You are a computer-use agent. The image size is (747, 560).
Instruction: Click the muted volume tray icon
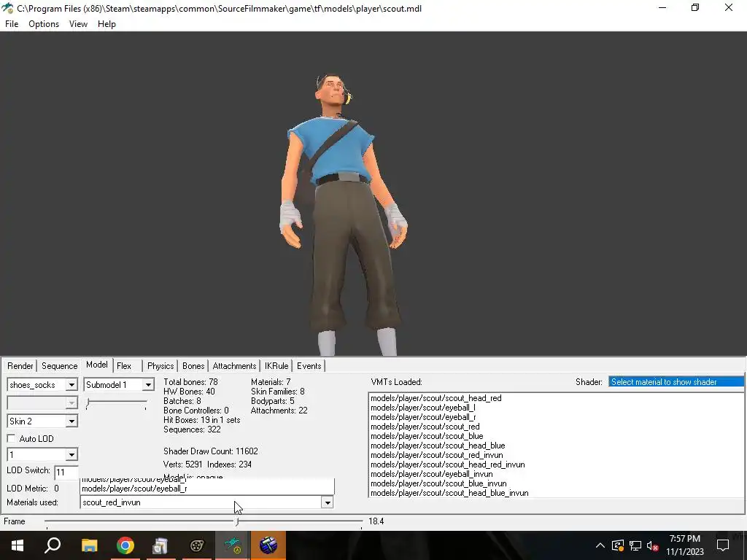click(x=653, y=545)
